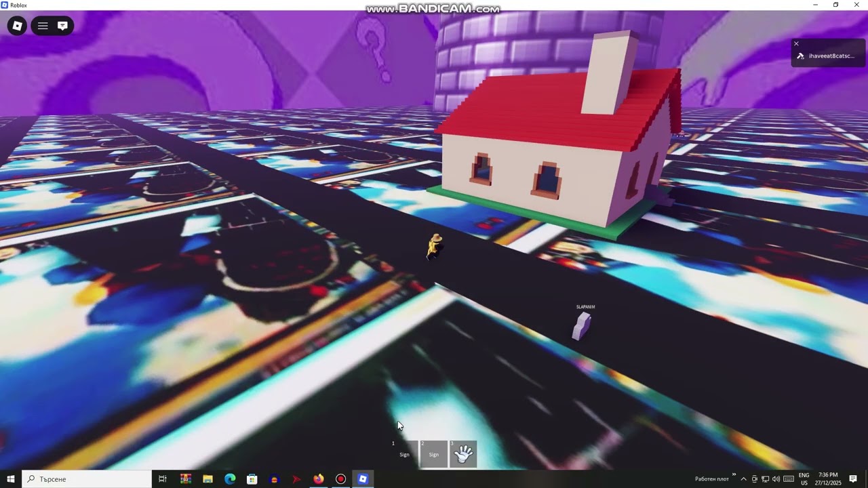This screenshot has height=488, width=868.
Task: Launch WinRAR from the taskbar
Action: coord(186,479)
